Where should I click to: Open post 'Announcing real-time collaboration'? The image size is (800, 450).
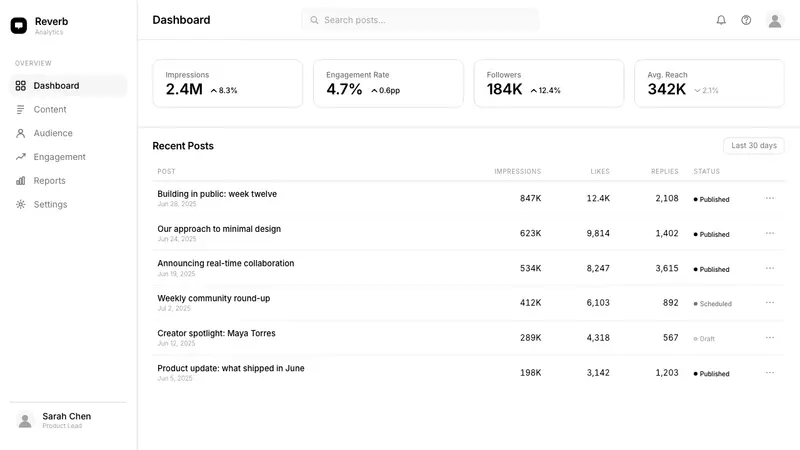coord(226,263)
